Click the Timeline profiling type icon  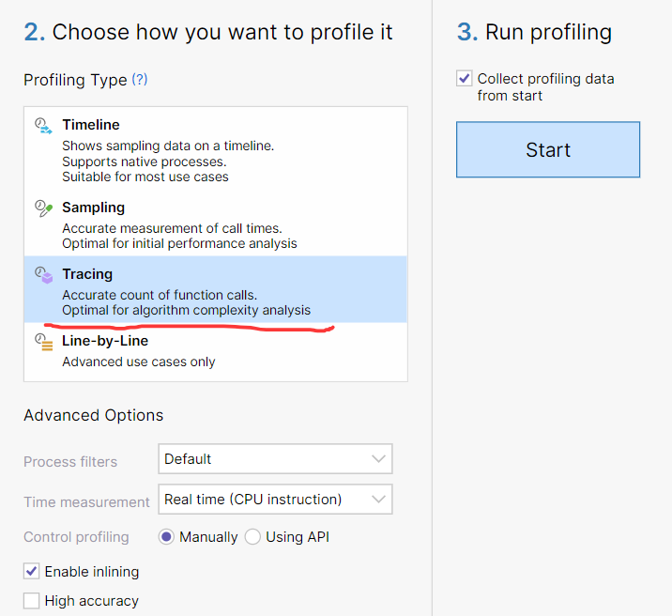pos(43,127)
